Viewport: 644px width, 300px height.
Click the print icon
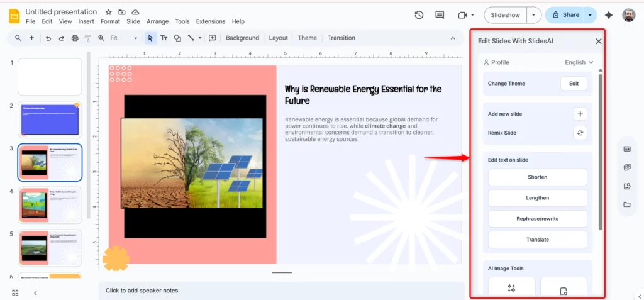[75, 38]
